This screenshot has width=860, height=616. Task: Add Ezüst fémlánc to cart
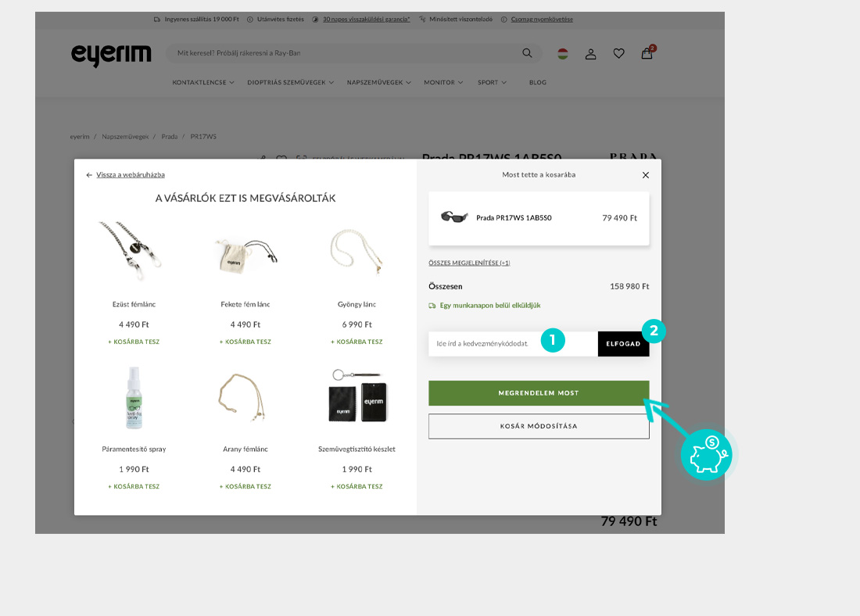[x=134, y=342]
